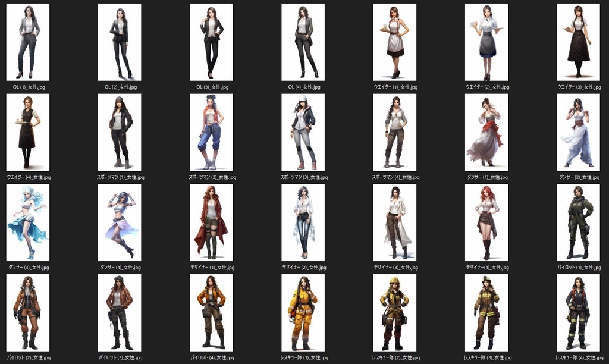Click the file name デザイナー (2)_女性.jpg
Image resolution: width=609 pixels, height=364 pixels.
coord(304,267)
